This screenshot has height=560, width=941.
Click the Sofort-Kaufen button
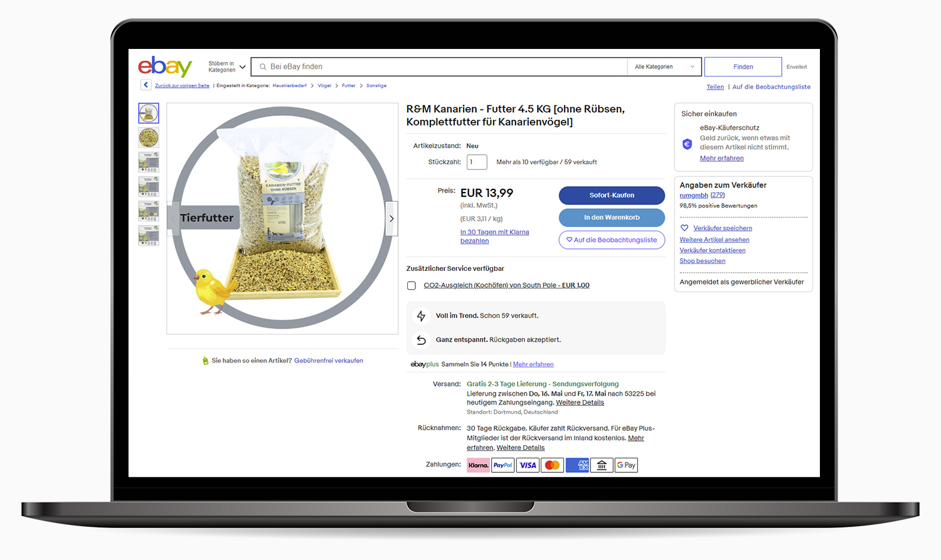tap(612, 195)
